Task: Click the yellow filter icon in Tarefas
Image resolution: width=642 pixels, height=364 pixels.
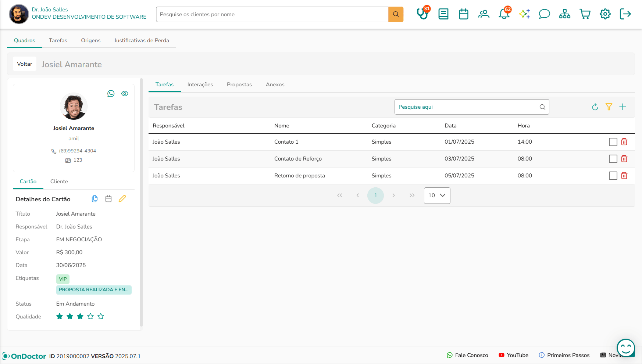Action: click(609, 107)
